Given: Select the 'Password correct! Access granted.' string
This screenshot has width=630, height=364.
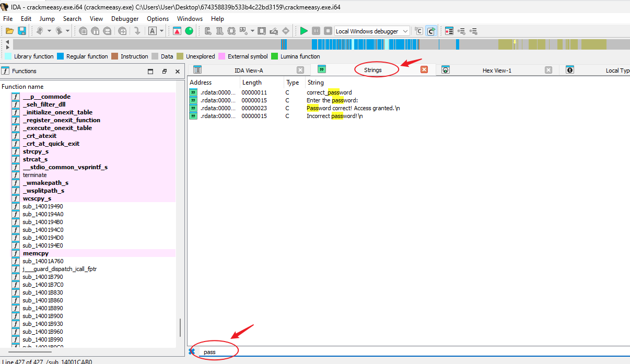Looking at the screenshot, I should coord(409,108).
